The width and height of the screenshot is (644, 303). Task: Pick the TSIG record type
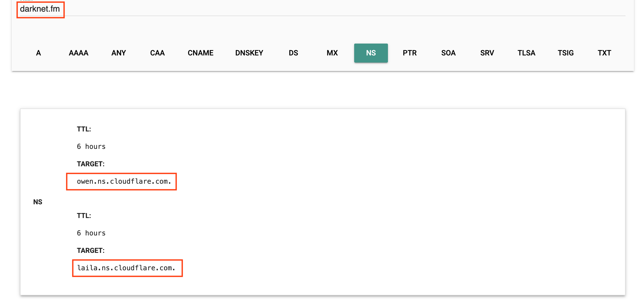click(x=565, y=53)
